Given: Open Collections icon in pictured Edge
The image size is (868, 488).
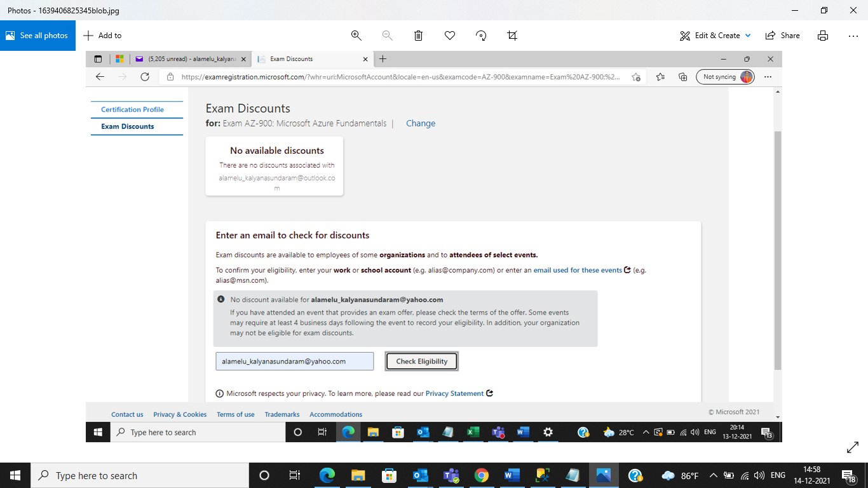Looking at the screenshot, I should click(x=683, y=77).
